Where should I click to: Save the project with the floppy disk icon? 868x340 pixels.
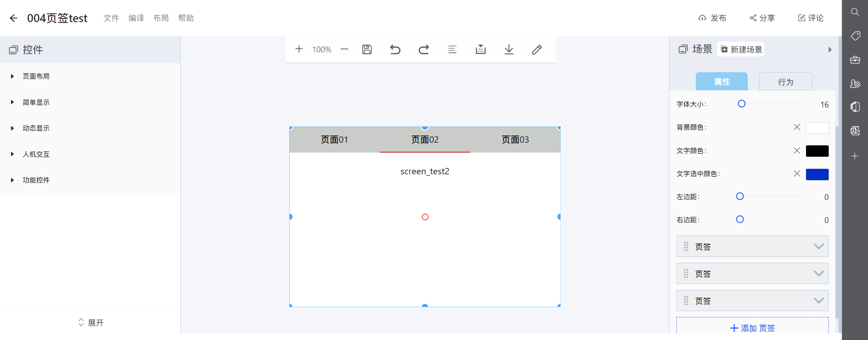point(367,49)
